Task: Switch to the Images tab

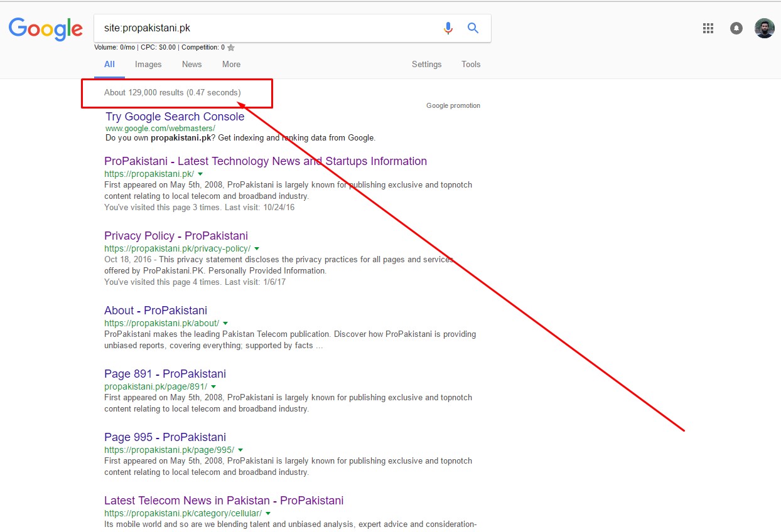Action: (x=148, y=64)
